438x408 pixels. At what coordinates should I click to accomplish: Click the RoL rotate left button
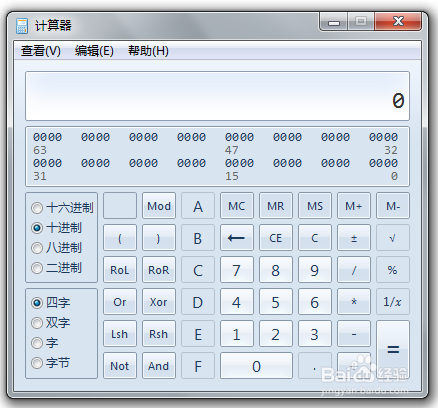tap(120, 270)
